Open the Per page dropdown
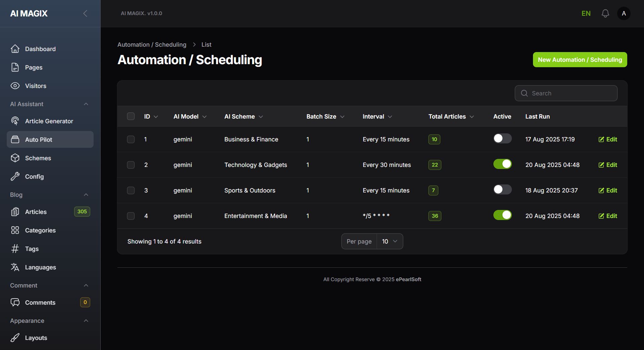 point(389,242)
